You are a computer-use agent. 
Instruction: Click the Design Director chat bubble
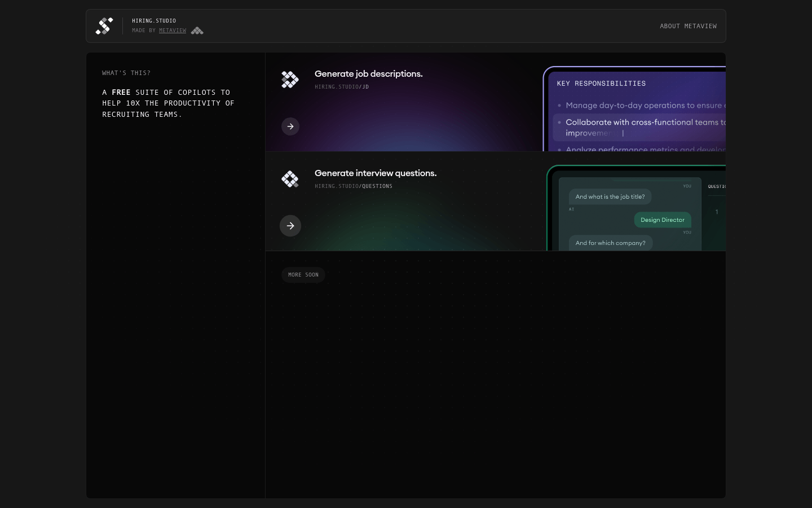[663, 220]
